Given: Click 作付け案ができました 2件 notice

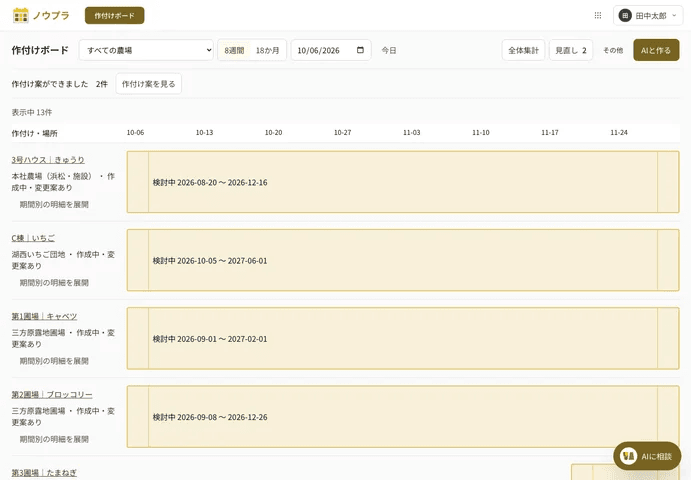Looking at the screenshot, I should [x=59, y=84].
